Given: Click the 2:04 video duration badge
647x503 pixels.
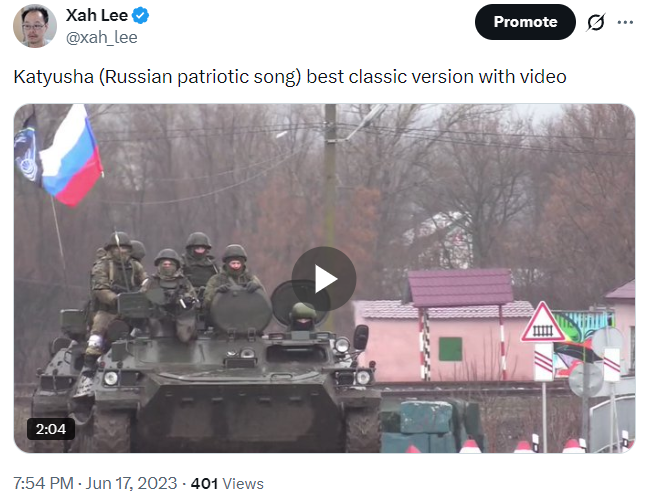Looking at the screenshot, I should tap(51, 429).
